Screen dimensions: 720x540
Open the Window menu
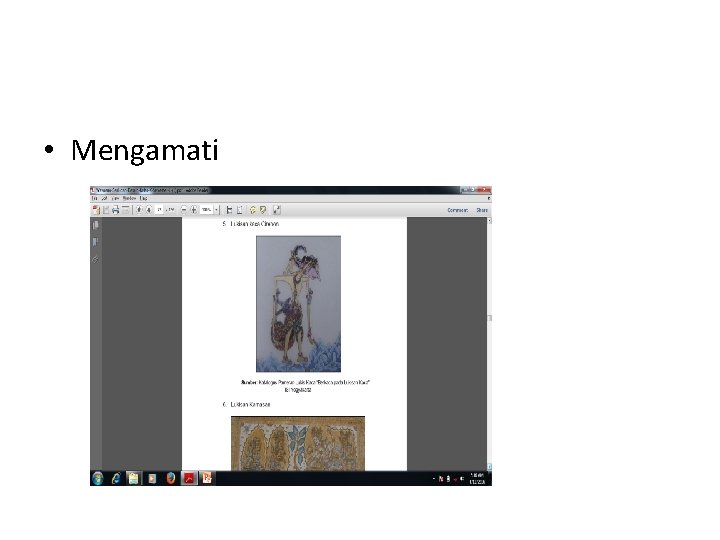(129, 198)
